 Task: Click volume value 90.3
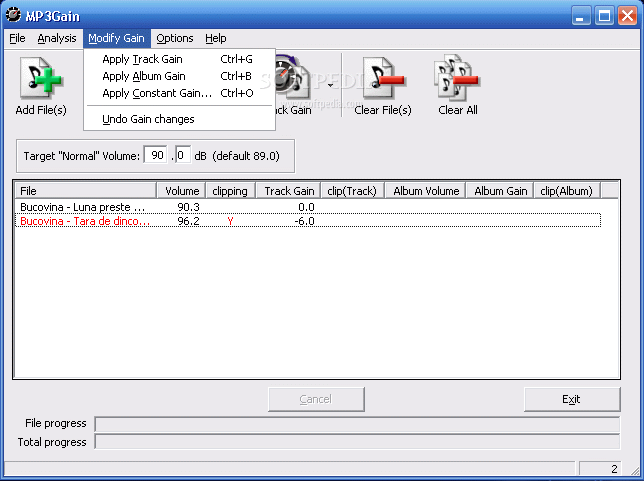point(188,207)
